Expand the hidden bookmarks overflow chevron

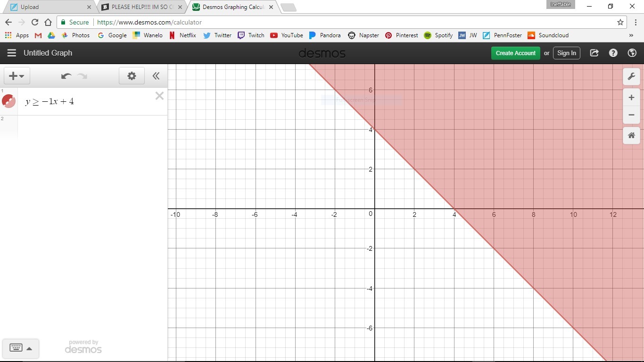pyautogui.click(x=631, y=35)
